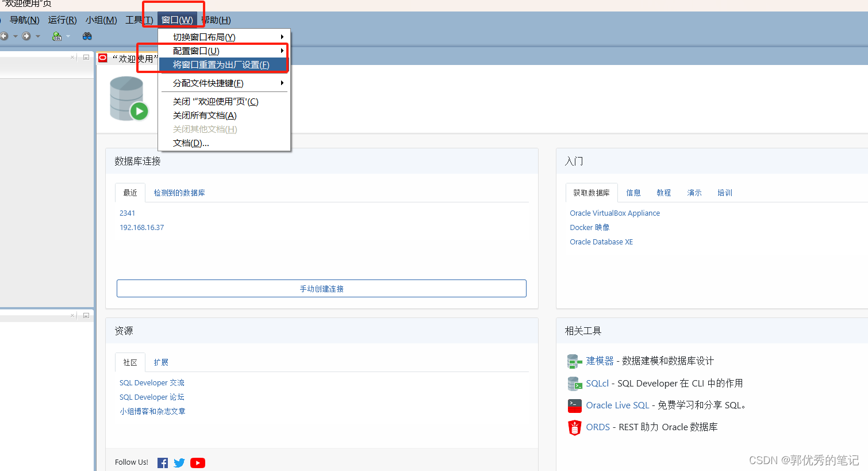Open the recent connection 192.168.16.37
This screenshot has height=471, width=868.
coord(141,228)
